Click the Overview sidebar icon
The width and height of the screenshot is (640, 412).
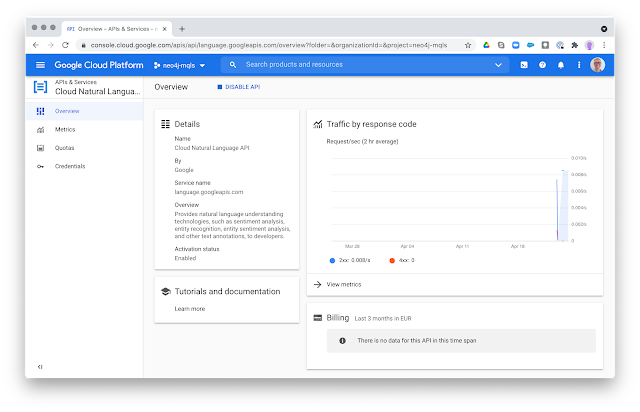[x=40, y=111]
